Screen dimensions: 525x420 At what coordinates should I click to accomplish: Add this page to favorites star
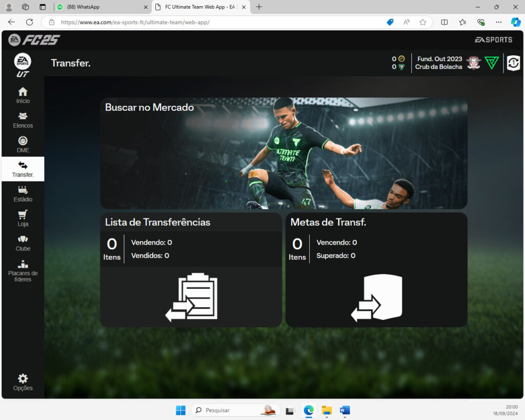[422, 22]
